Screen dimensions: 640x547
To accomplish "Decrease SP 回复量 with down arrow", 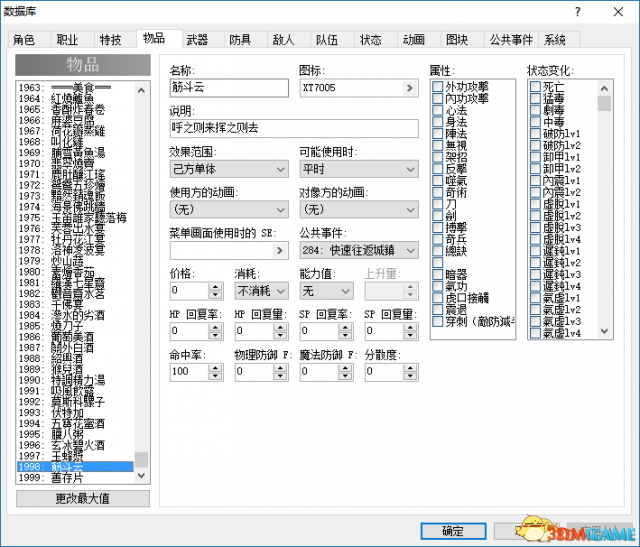I will coord(410,335).
